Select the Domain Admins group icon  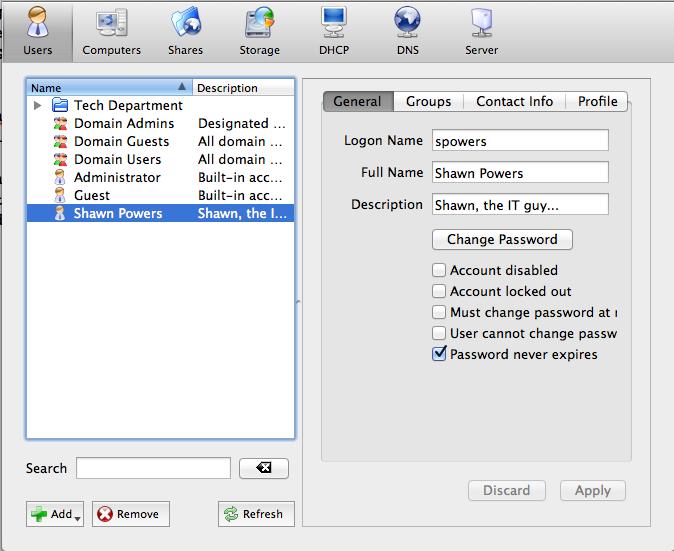(x=59, y=124)
